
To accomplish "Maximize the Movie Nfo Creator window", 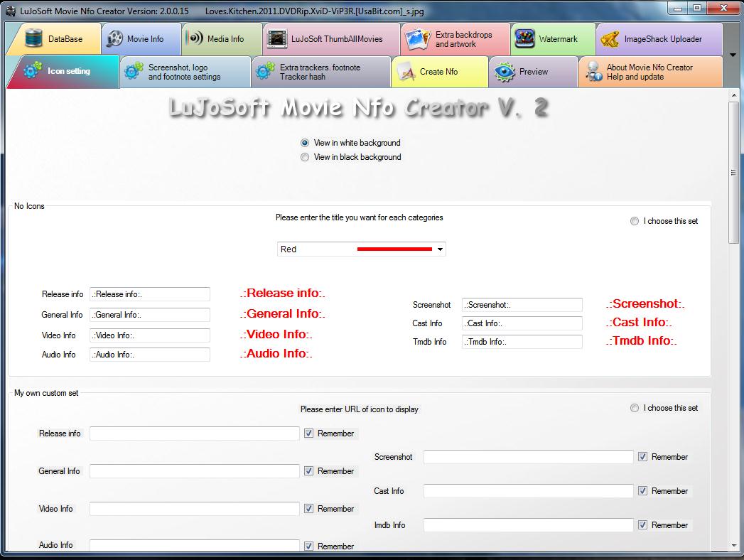I will [696, 8].
